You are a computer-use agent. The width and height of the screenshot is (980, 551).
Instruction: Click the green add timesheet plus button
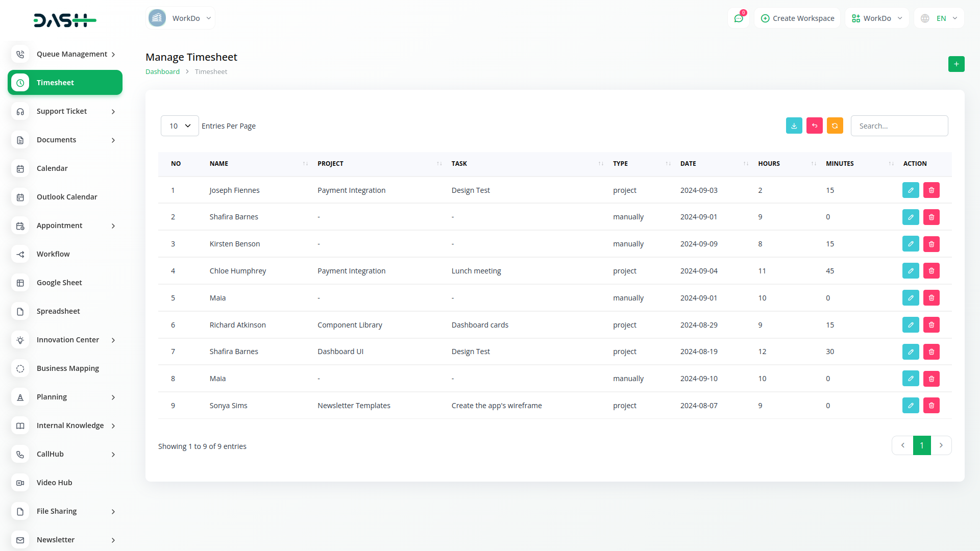(956, 64)
